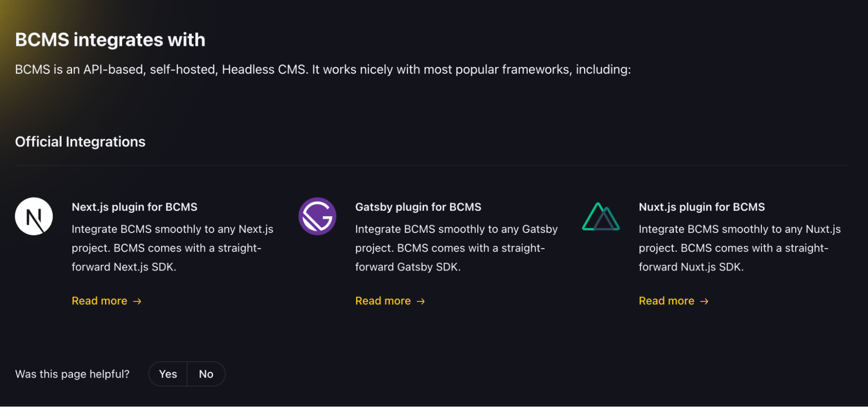Click the Next.js logo icon
This screenshot has height=407, width=868.
tap(34, 216)
